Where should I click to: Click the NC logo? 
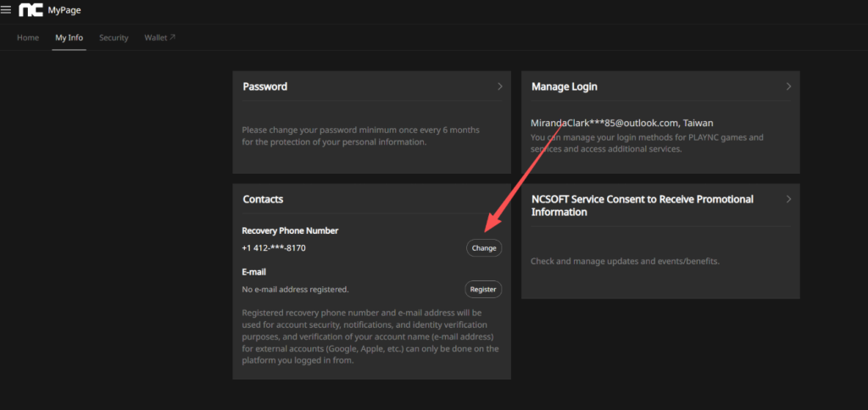[x=31, y=10]
